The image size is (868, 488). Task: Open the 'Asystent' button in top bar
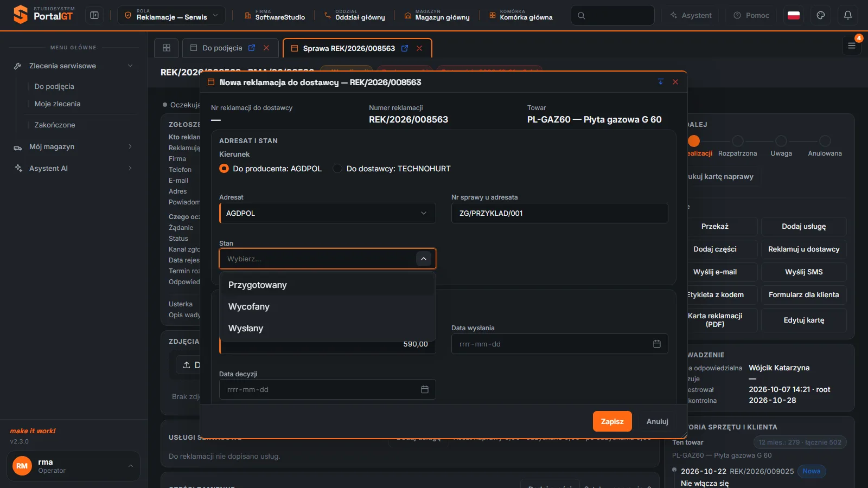click(x=690, y=15)
